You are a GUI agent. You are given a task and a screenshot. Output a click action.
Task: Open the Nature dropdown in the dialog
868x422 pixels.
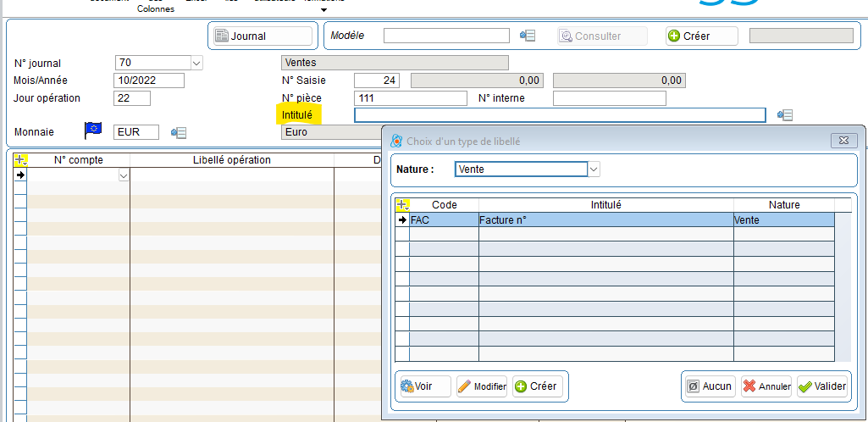[594, 169]
